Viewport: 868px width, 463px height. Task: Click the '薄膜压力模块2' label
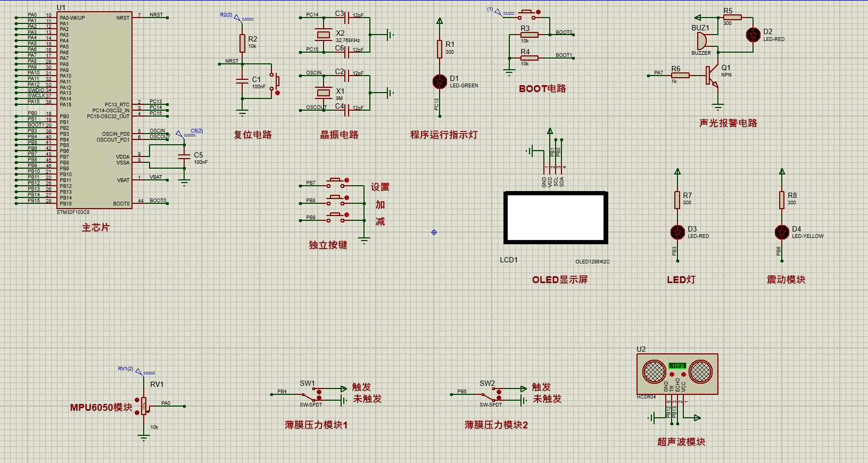coord(496,425)
